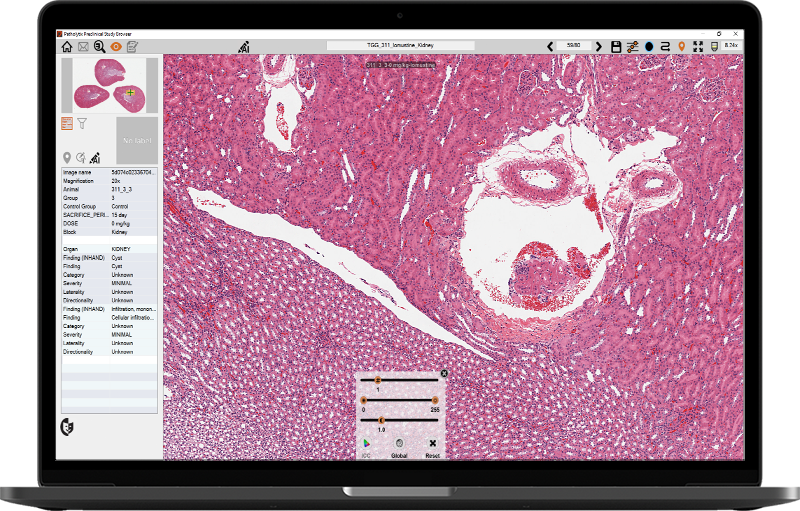Viewport: 800px width, 511px height.
Task: Click the gray map pin icon in sidebar
Action: coord(67,157)
